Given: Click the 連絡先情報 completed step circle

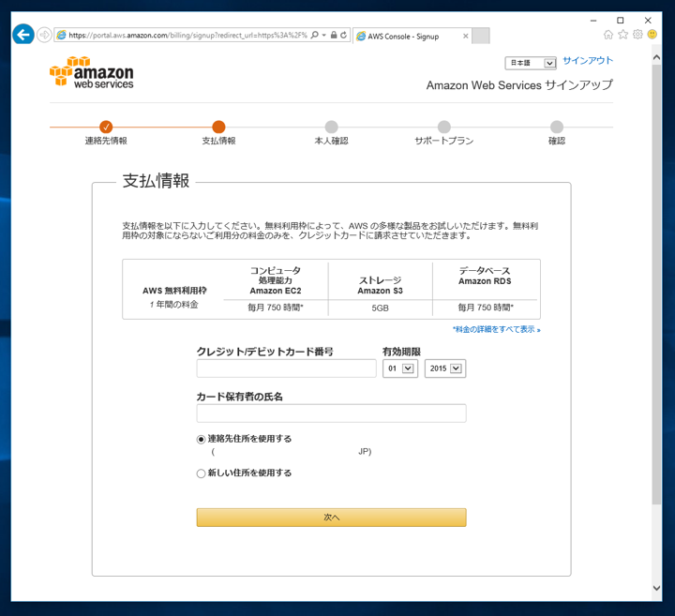Looking at the screenshot, I should click(x=106, y=127).
